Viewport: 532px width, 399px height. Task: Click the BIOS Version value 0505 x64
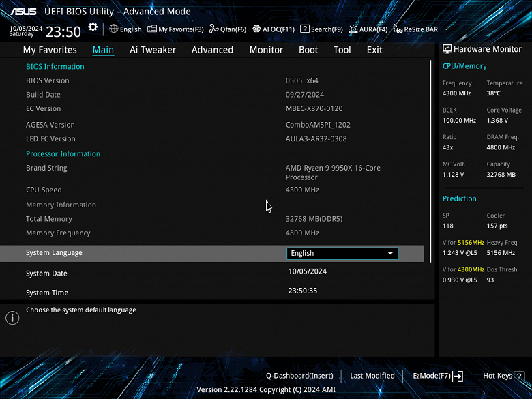click(x=302, y=80)
